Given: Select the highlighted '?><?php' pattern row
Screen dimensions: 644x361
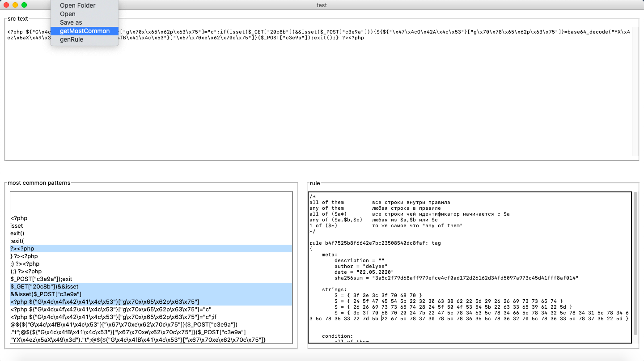Looking at the screenshot, I should [x=151, y=249].
